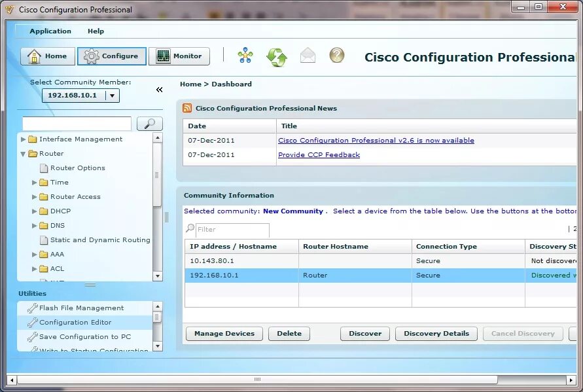
Task: Expand the AAA tree node
Action: (34, 255)
